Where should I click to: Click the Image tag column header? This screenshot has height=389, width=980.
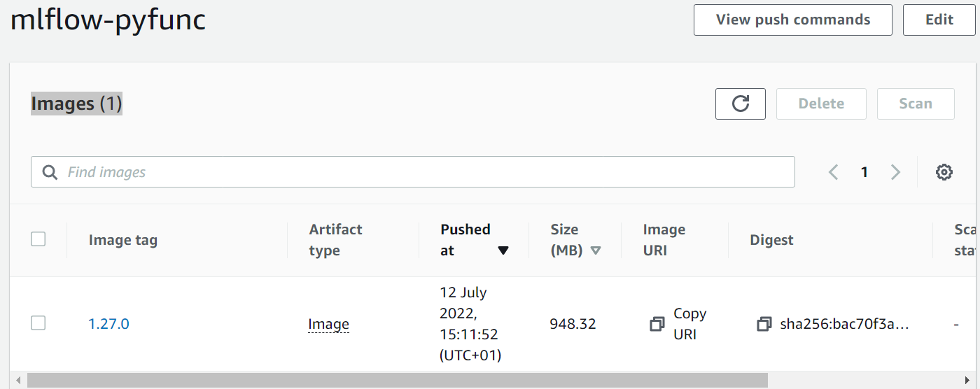[x=123, y=240]
